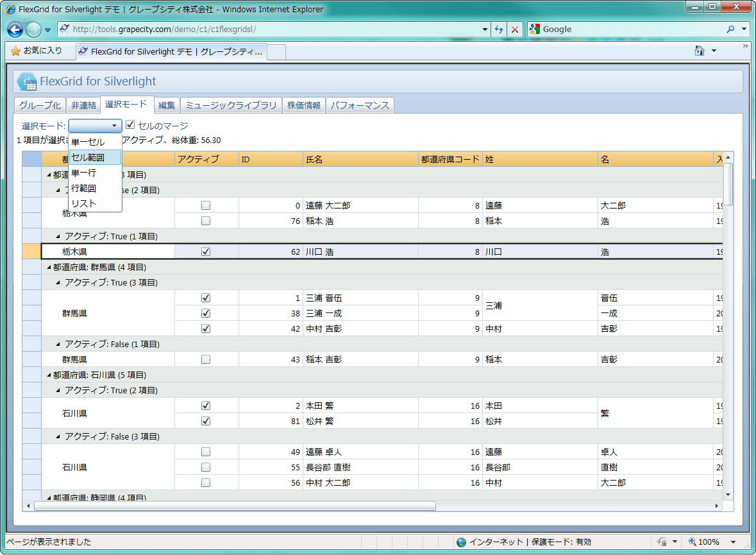Screen dimensions: 756x555
Task: Click the インターネット globe icon in status bar
Action: coord(461,542)
